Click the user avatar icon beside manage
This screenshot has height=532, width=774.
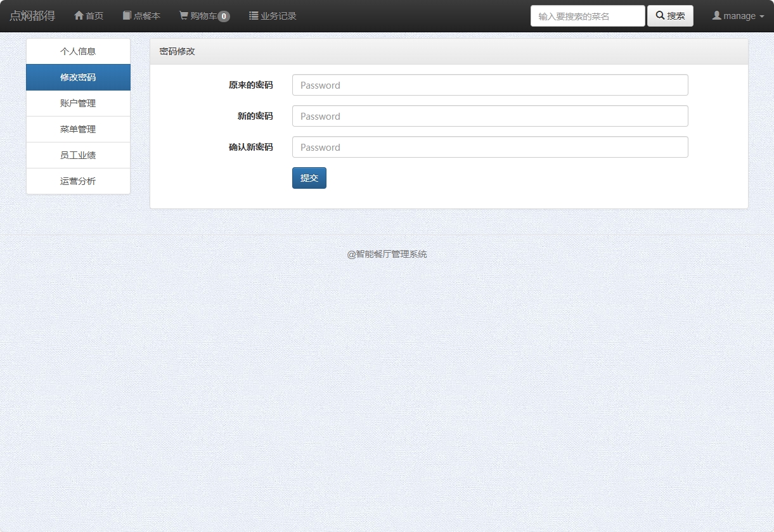(x=717, y=16)
